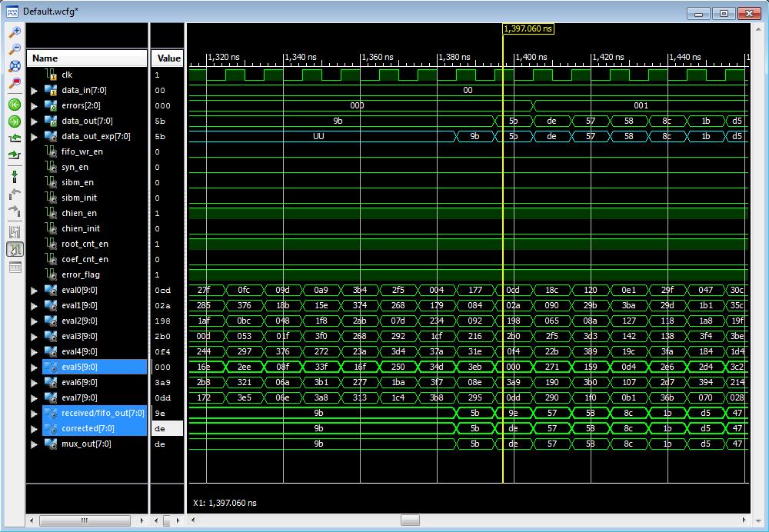The height and width of the screenshot is (532, 769).
Task: Jump to next signal transition
Action: (15, 155)
